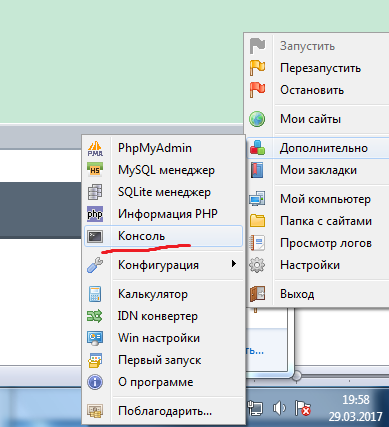Click the php icon for Информация PHP

(95, 214)
